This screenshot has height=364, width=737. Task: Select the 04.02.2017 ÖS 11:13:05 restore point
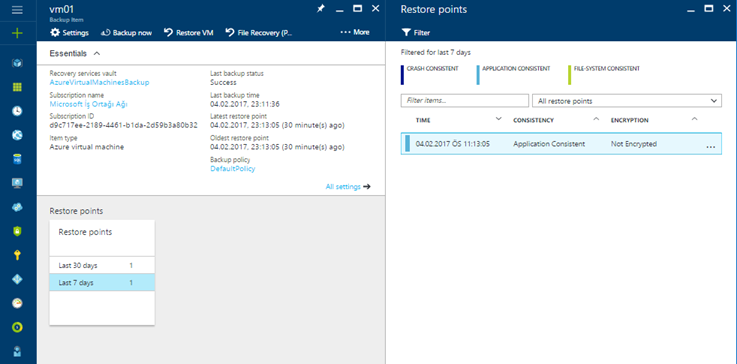click(453, 144)
